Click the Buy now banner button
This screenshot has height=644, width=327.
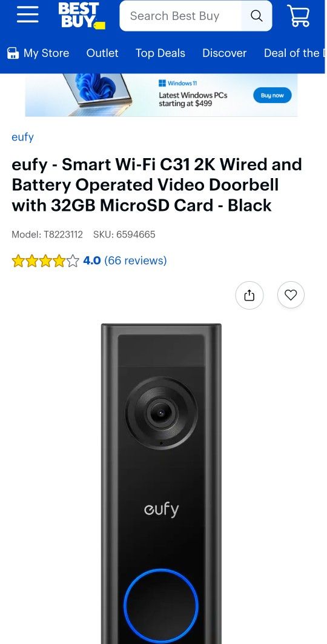(272, 95)
